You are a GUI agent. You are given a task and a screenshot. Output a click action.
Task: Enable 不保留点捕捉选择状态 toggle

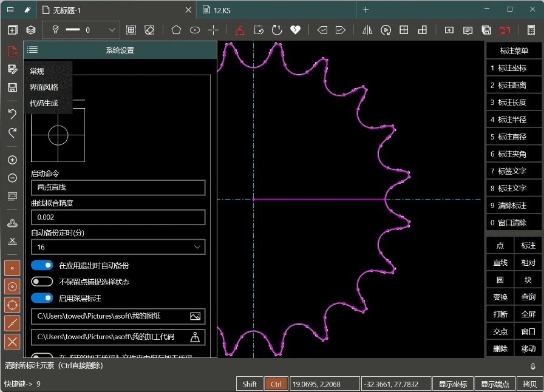[42, 282]
